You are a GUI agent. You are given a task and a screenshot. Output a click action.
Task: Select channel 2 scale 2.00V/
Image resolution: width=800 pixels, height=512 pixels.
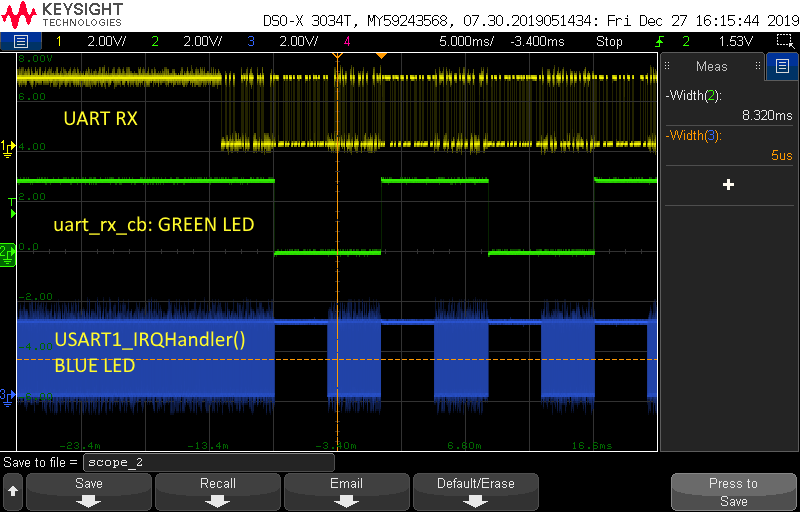pyautogui.click(x=201, y=42)
